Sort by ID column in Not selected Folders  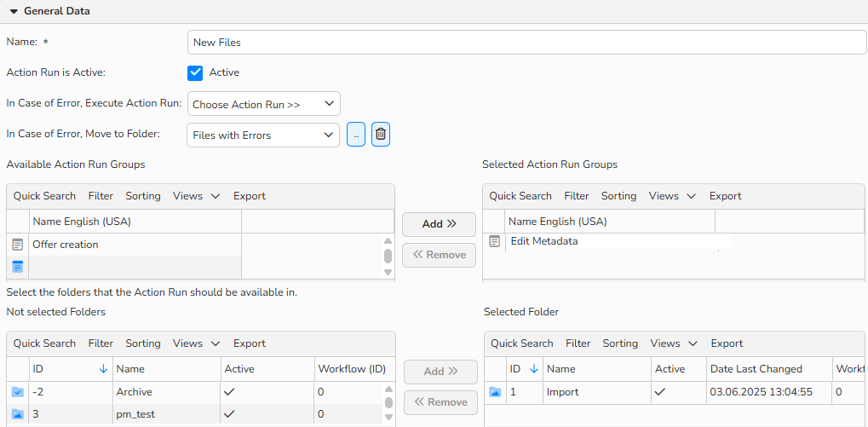pos(71,369)
